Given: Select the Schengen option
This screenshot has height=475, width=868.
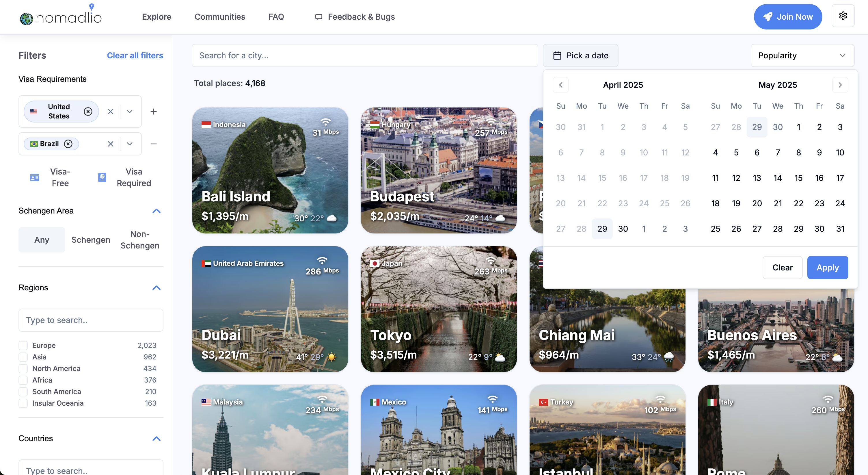Looking at the screenshot, I should click(91, 240).
